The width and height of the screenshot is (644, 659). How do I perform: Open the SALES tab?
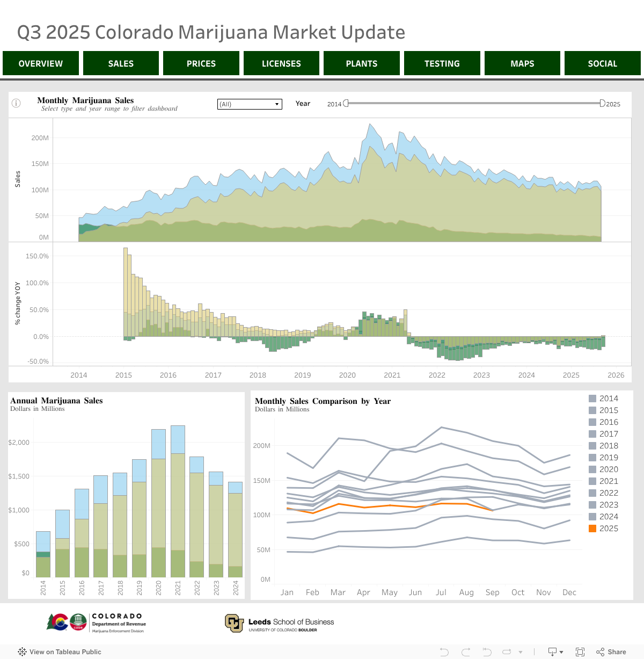click(x=121, y=63)
